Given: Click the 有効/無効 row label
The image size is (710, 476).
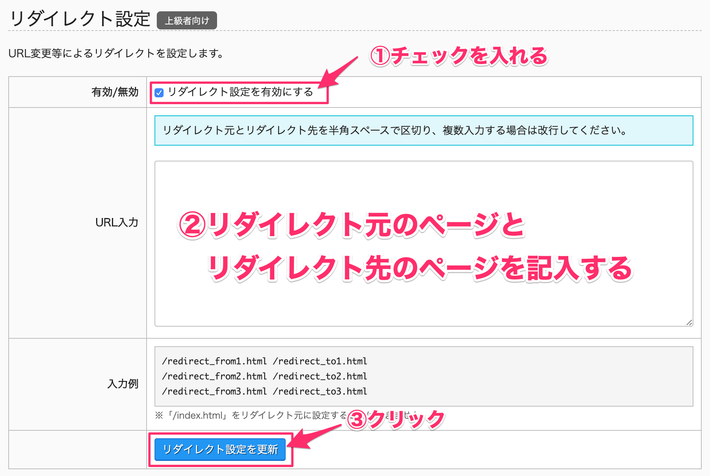Looking at the screenshot, I should [x=113, y=92].
